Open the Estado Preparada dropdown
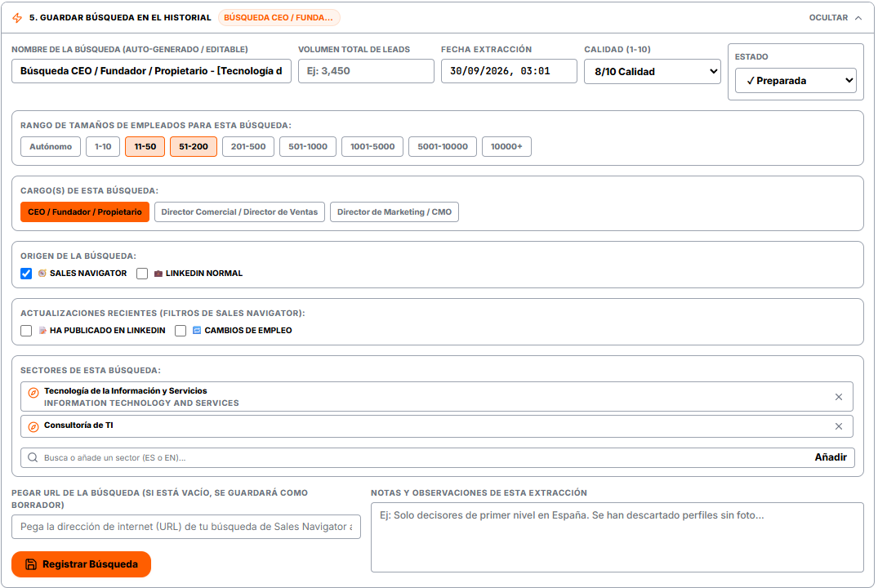 796,81
